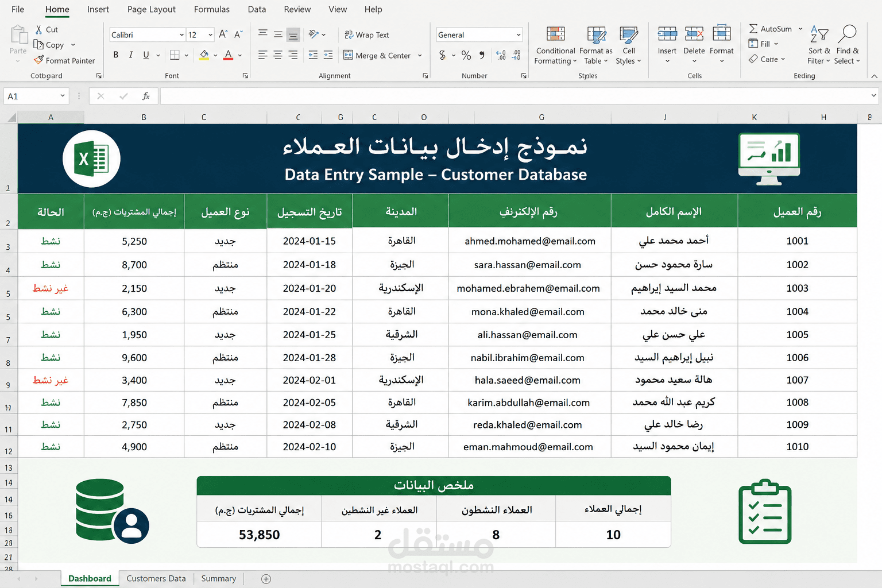Screen dimensions: 882x588
Task: Select cell with ahmed.mohamed@email.com
Action: coord(530,241)
